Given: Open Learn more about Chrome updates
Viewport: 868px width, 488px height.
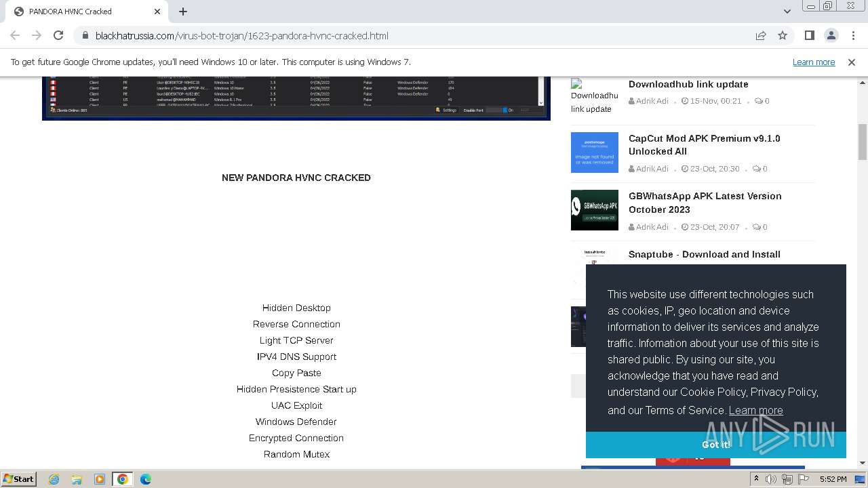Looking at the screenshot, I should pos(814,62).
